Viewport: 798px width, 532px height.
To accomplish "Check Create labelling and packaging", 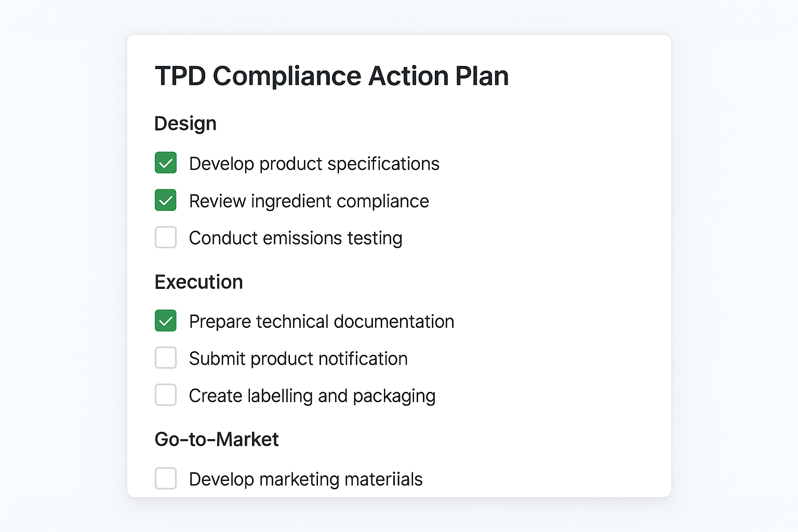I will coord(165,395).
